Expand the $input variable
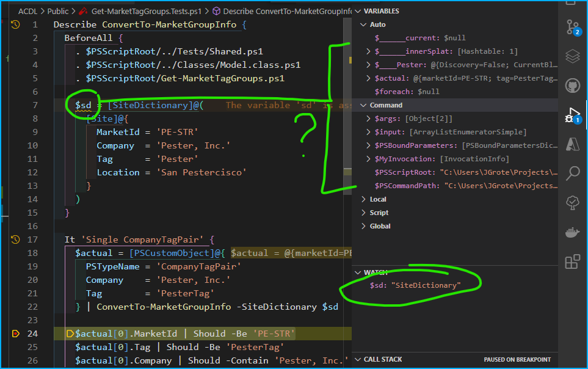The height and width of the screenshot is (369, 588). (368, 132)
